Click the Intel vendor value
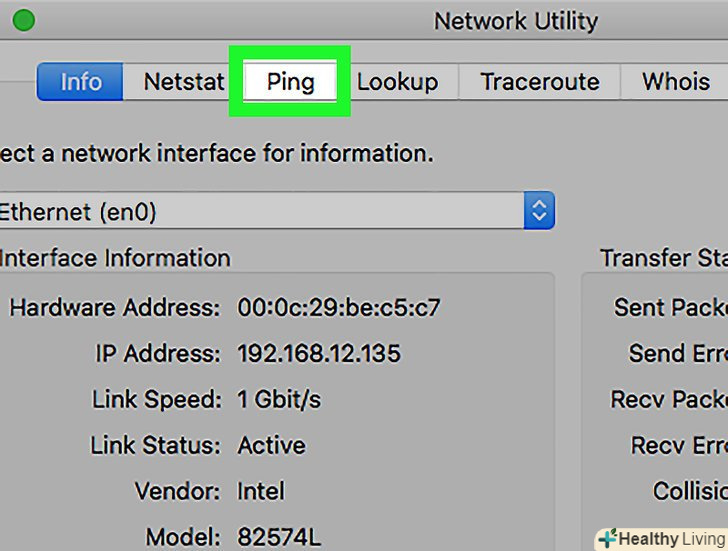Screen dimensions: 728x551 click(261, 491)
